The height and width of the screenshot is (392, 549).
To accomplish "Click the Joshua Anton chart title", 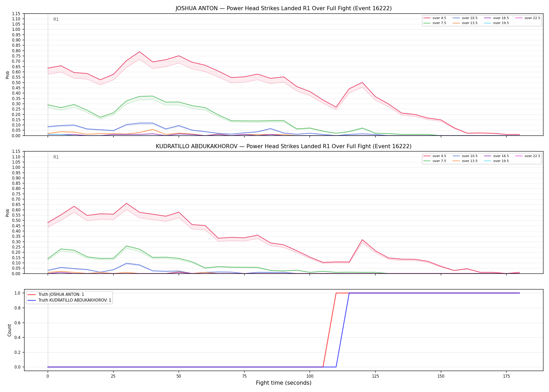I will pyautogui.click(x=284, y=8).
